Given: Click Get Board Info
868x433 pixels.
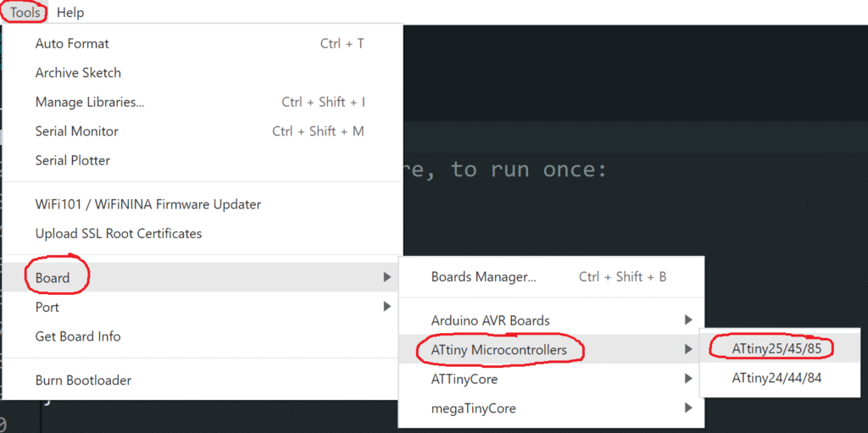Looking at the screenshot, I should point(78,336).
